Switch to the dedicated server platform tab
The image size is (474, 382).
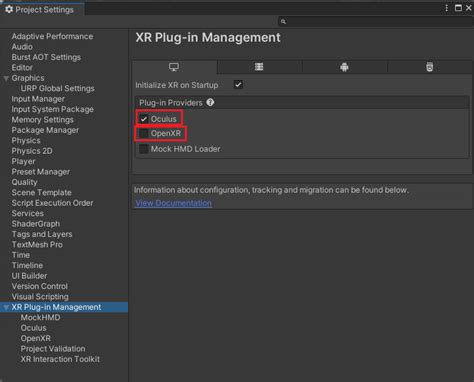259,67
